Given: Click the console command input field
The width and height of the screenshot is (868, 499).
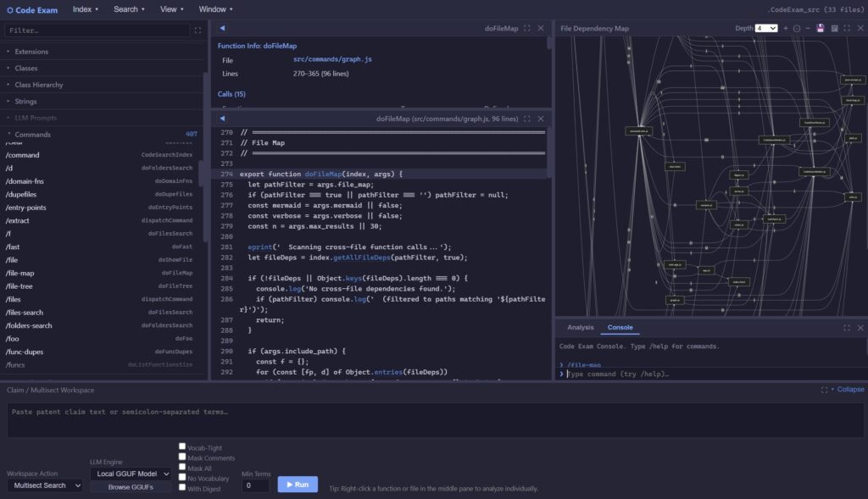Looking at the screenshot, I should [x=714, y=374].
